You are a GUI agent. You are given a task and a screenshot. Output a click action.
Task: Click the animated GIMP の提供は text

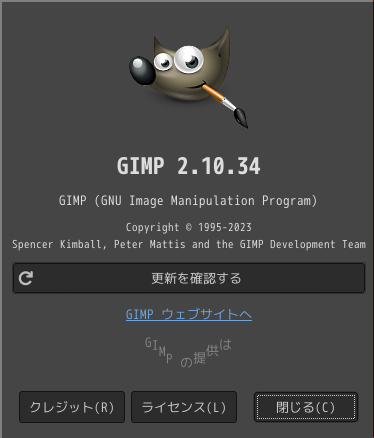point(188,352)
